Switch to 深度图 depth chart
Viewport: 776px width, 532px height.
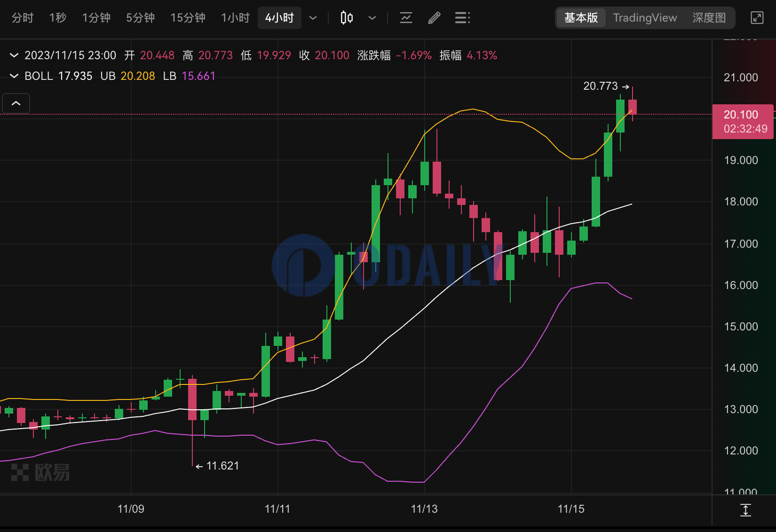[x=709, y=18]
